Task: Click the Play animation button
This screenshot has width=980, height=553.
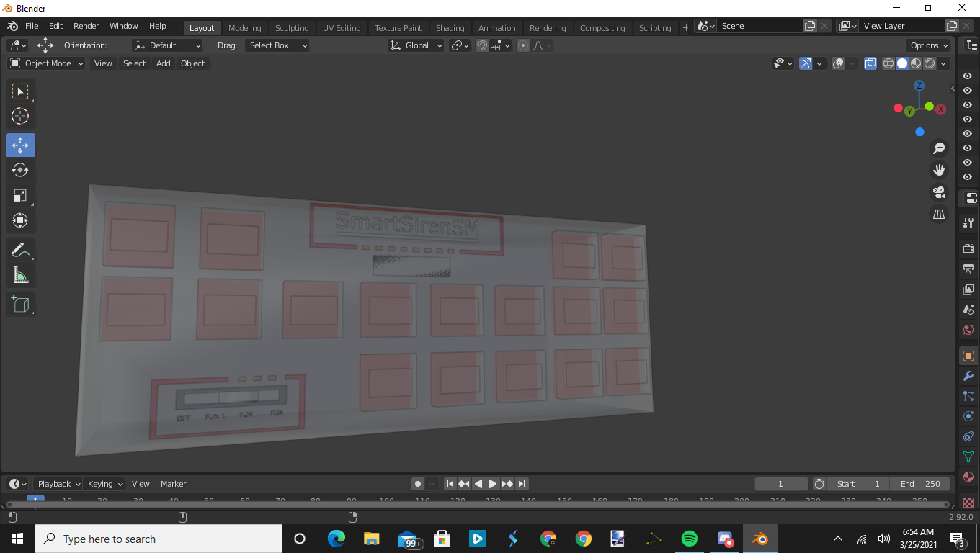Action: pyautogui.click(x=493, y=484)
